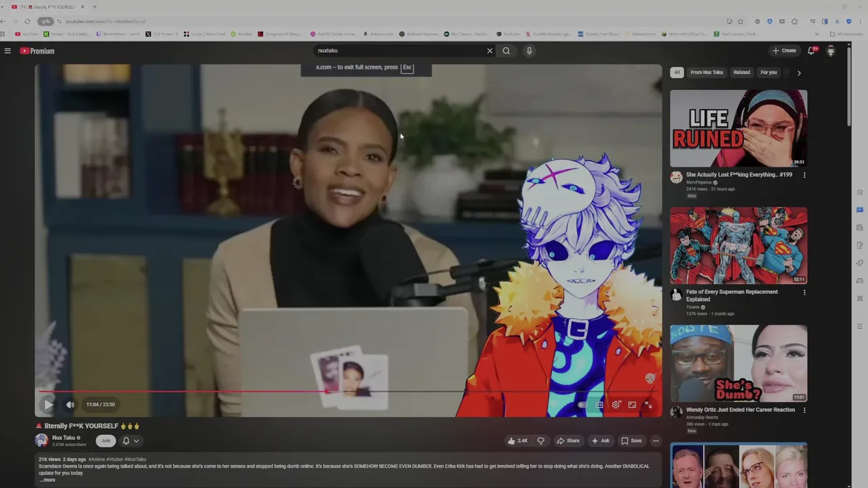The height and width of the screenshot is (488, 868).
Task: Open options for Superman Replacement video
Action: point(804,293)
